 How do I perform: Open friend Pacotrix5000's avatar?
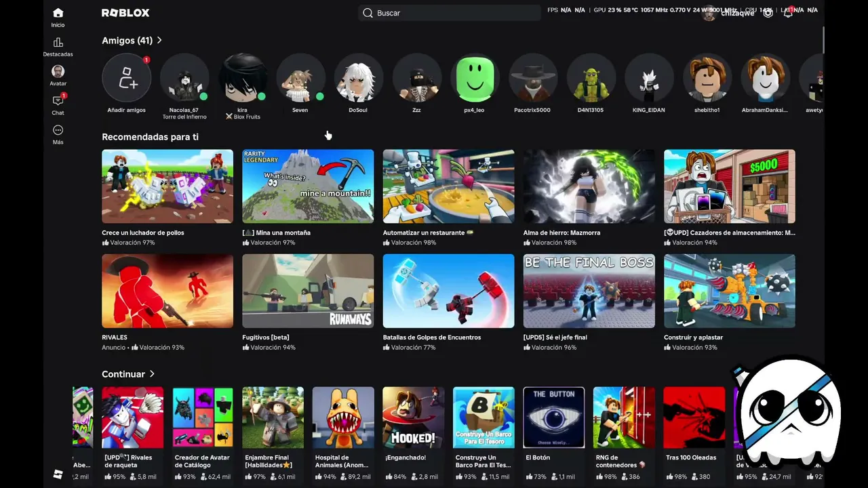pyautogui.click(x=532, y=78)
